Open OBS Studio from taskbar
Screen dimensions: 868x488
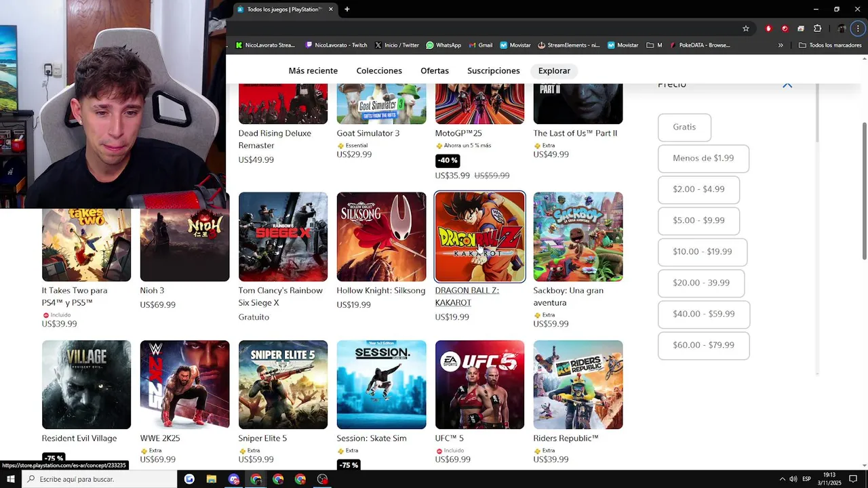click(322, 479)
